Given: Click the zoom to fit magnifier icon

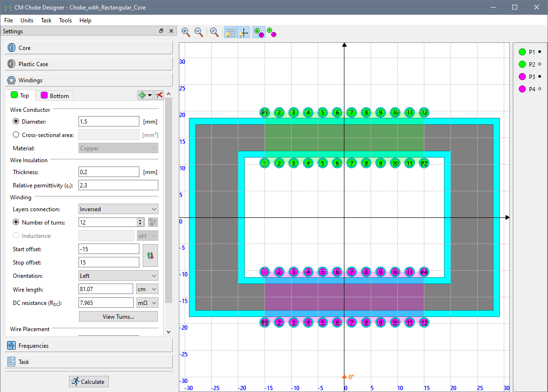Looking at the screenshot, I should pos(215,32).
